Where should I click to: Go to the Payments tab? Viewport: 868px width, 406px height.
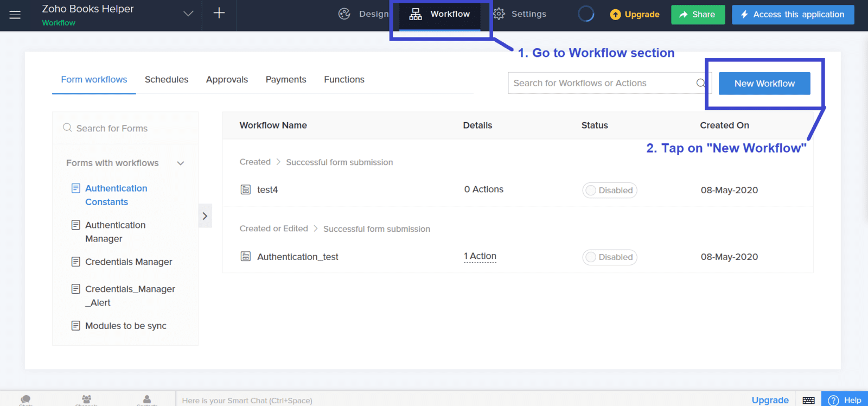click(286, 80)
